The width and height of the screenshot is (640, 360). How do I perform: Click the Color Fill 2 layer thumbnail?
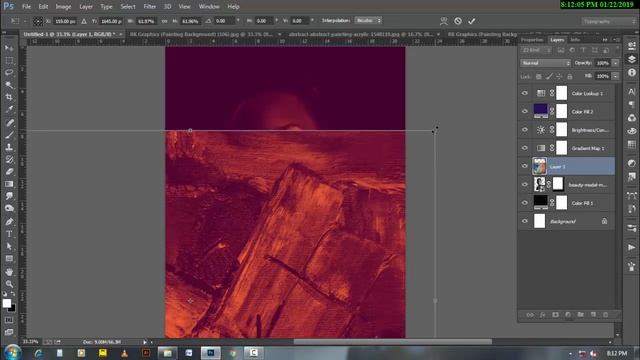(x=540, y=111)
